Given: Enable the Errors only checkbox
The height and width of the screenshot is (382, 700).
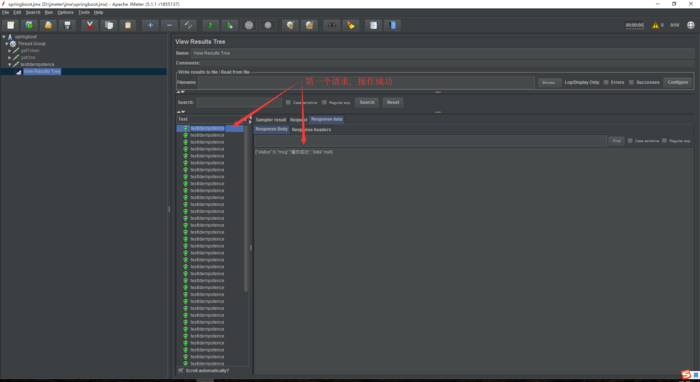Looking at the screenshot, I should click(606, 82).
